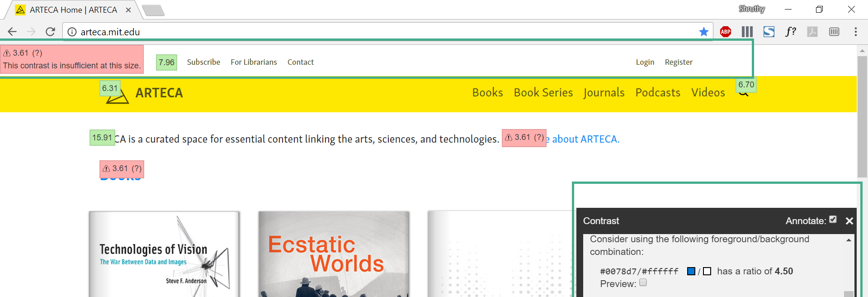
Task: Go back to the previous page
Action: (x=12, y=32)
